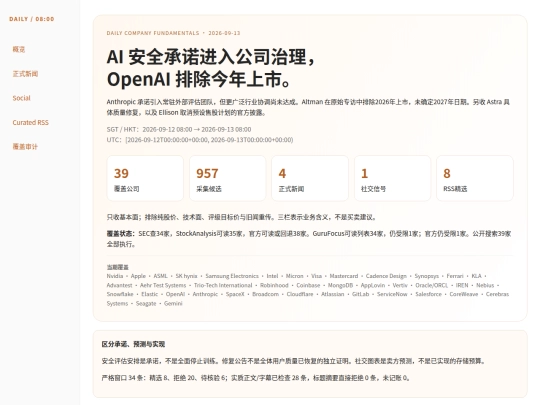Click Trio-Tech International in the coverage list
Image resolution: width=540 pixels, height=405 pixels.
pos(223,285)
